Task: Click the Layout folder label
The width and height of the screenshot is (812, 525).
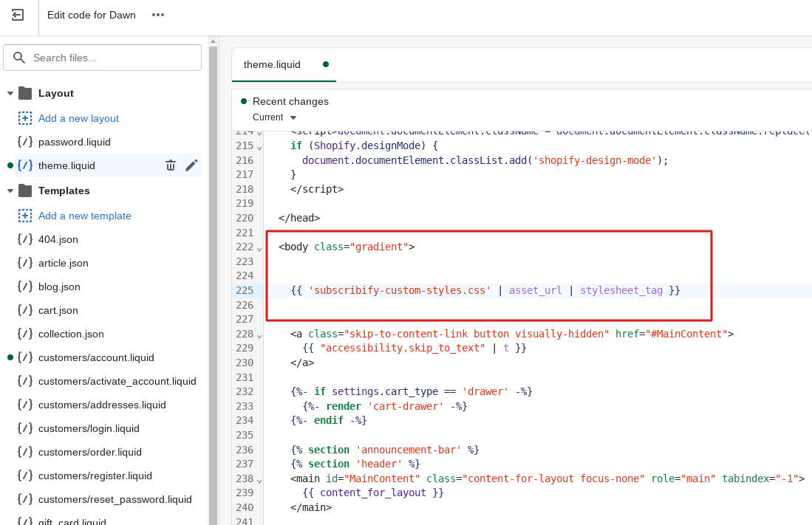Action: pyautogui.click(x=56, y=93)
